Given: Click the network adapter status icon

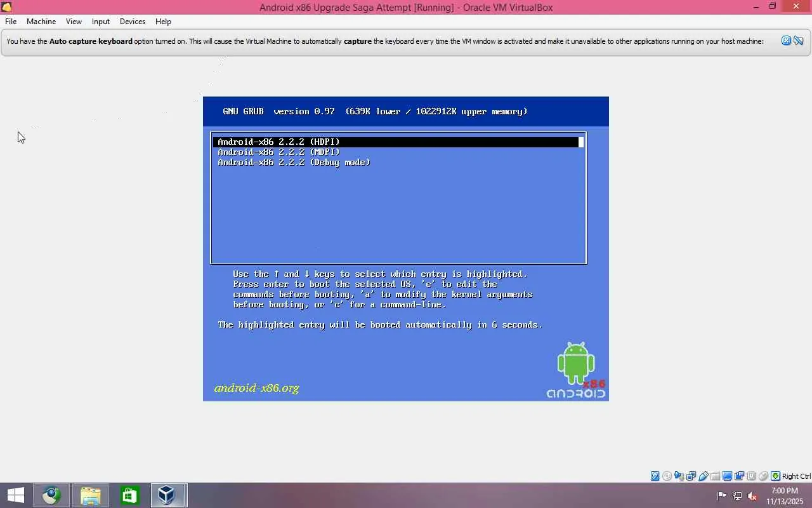Looking at the screenshot, I should tap(691, 476).
